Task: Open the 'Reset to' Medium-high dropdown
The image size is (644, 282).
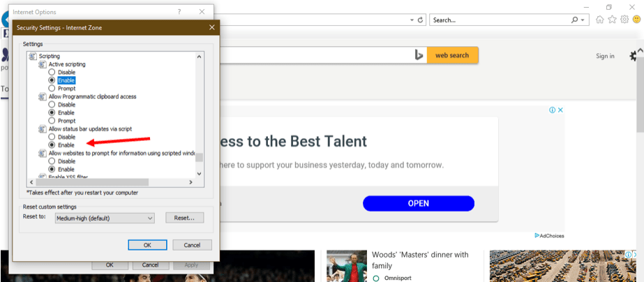Action: [105, 218]
